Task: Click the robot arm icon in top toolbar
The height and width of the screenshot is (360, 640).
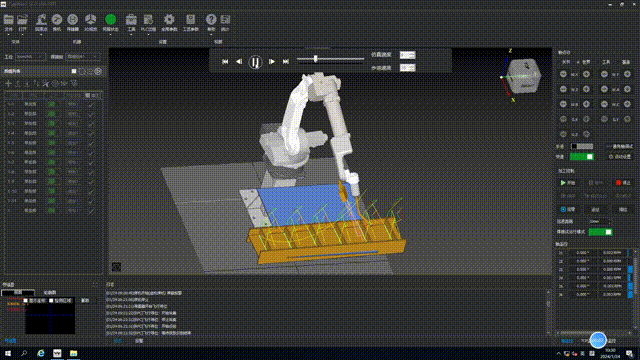Action: [41, 20]
